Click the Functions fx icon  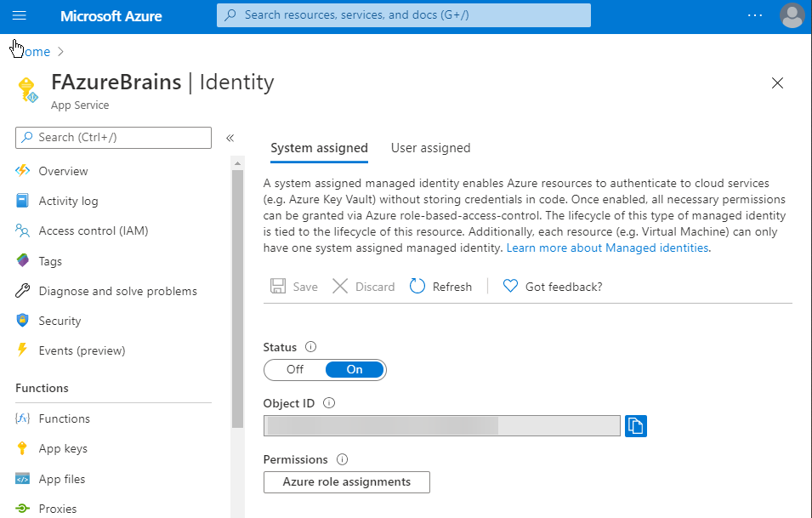(22, 418)
